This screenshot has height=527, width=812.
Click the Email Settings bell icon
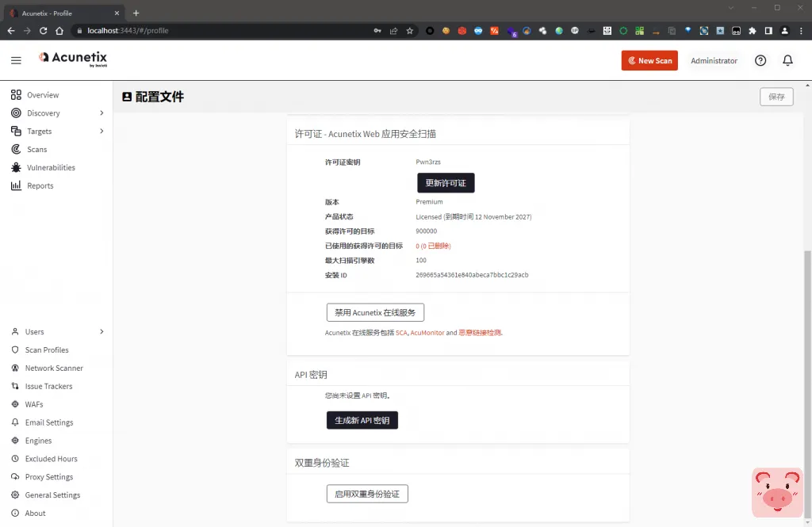[x=15, y=422]
